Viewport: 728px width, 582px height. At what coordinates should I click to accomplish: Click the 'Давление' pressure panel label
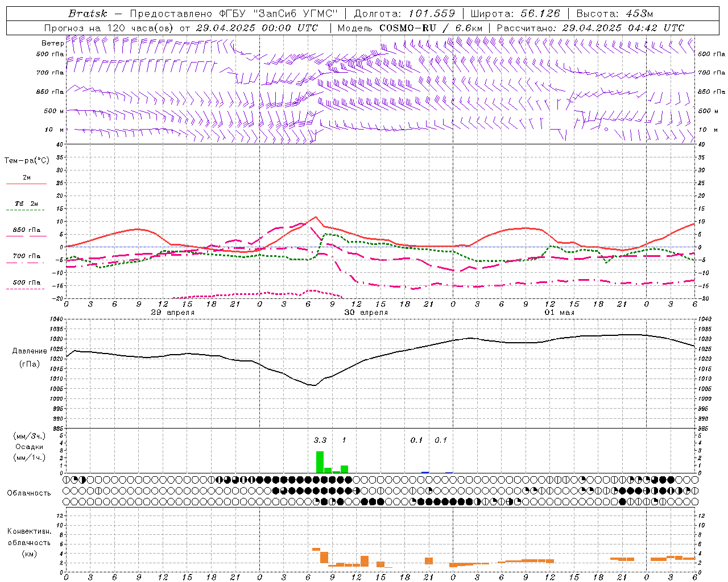[30, 351]
